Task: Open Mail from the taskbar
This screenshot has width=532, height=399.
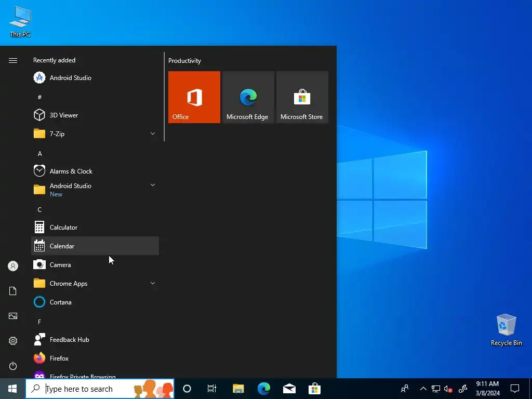Action: [289, 389]
